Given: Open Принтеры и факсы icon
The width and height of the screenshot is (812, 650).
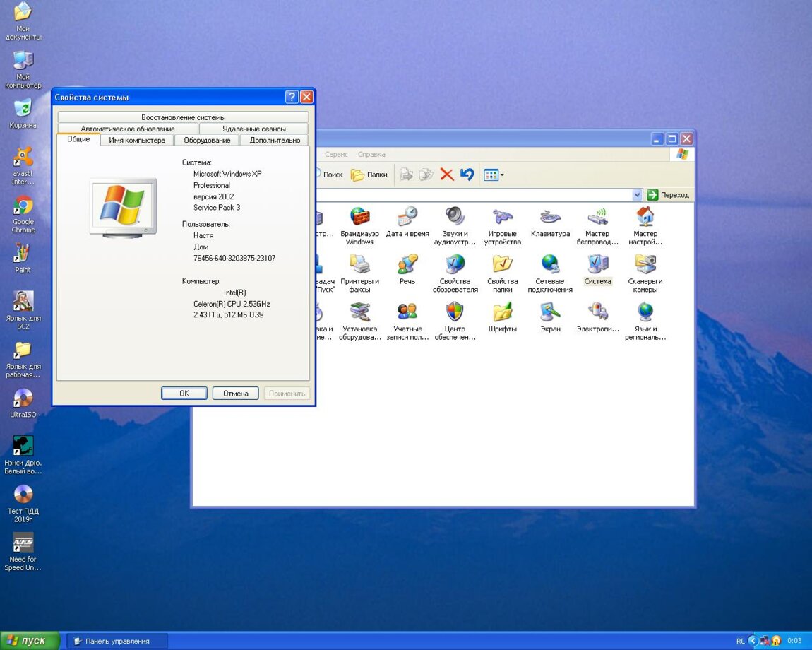Looking at the screenshot, I should [x=359, y=265].
